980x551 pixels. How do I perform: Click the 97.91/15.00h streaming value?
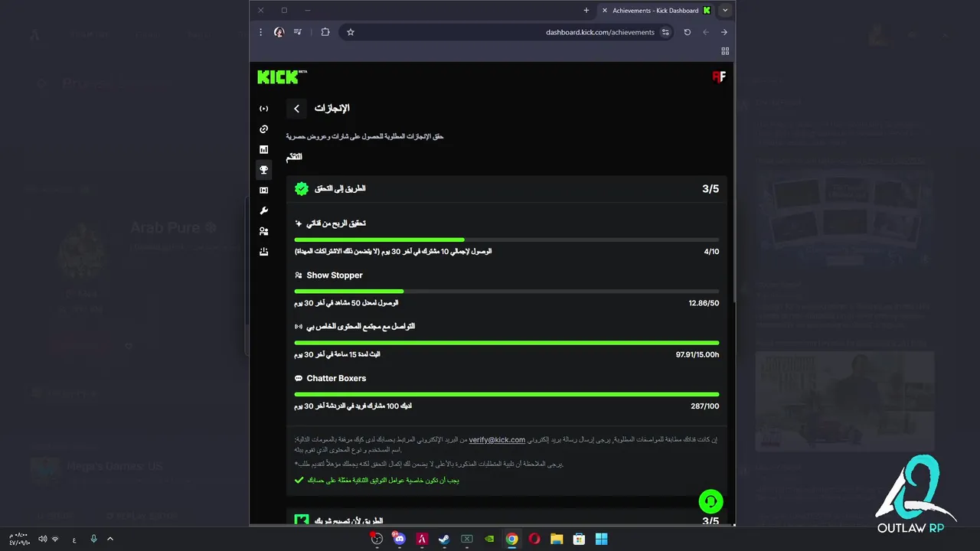(x=697, y=354)
